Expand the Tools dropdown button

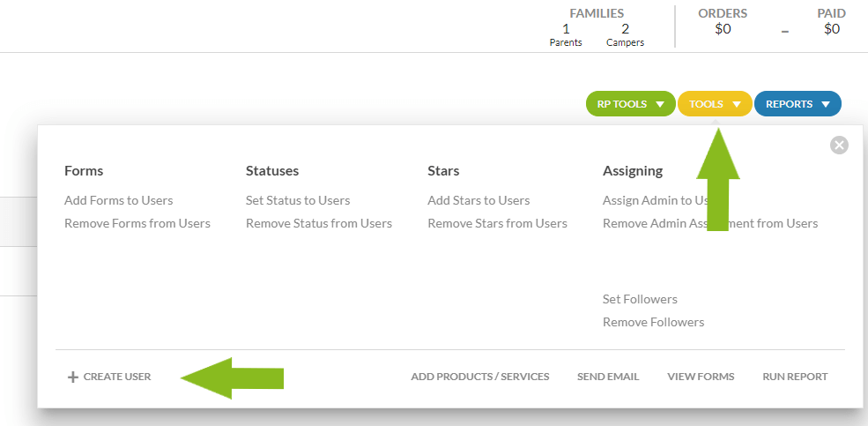pyautogui.click(x=715, y=104)
